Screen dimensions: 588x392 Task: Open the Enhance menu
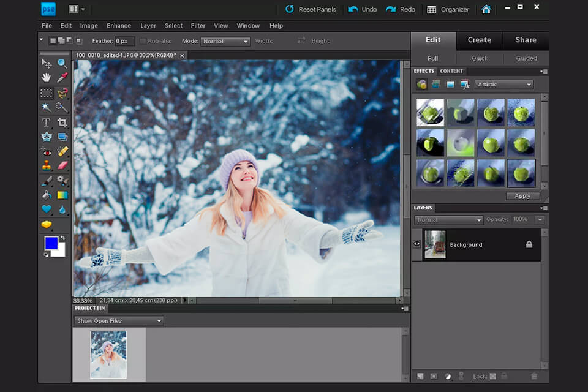(118, 26)
